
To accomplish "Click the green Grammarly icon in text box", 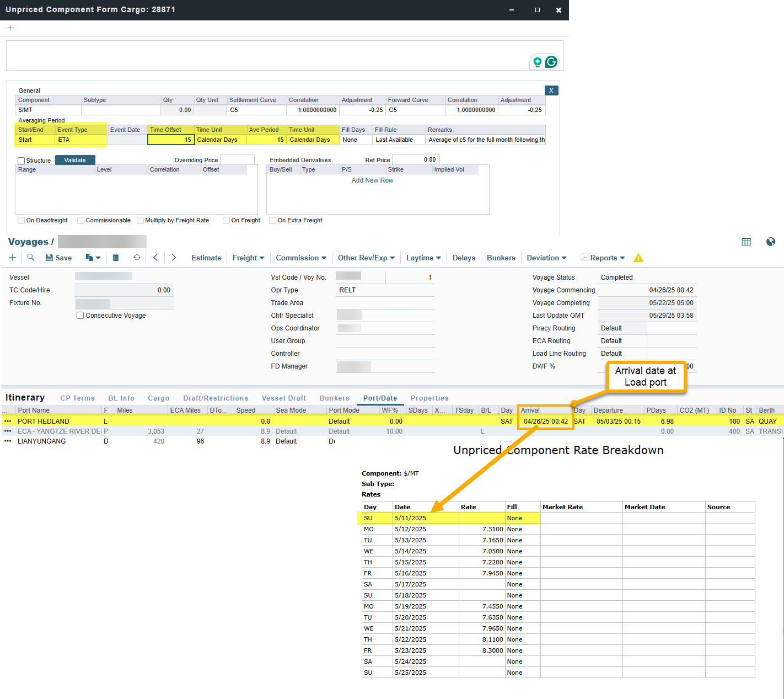I will point(551,62).
